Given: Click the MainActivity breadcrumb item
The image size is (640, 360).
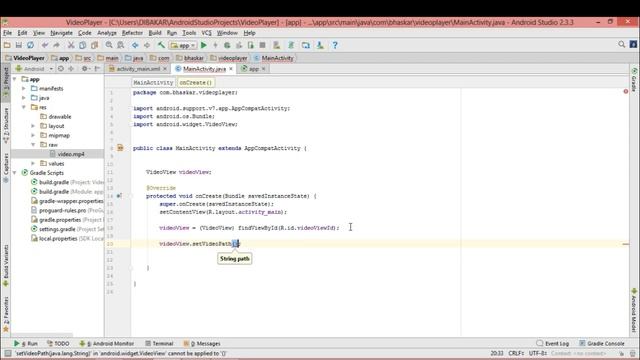Looking at the screenshot, I should pyautogui.click(x=273, y=58).
